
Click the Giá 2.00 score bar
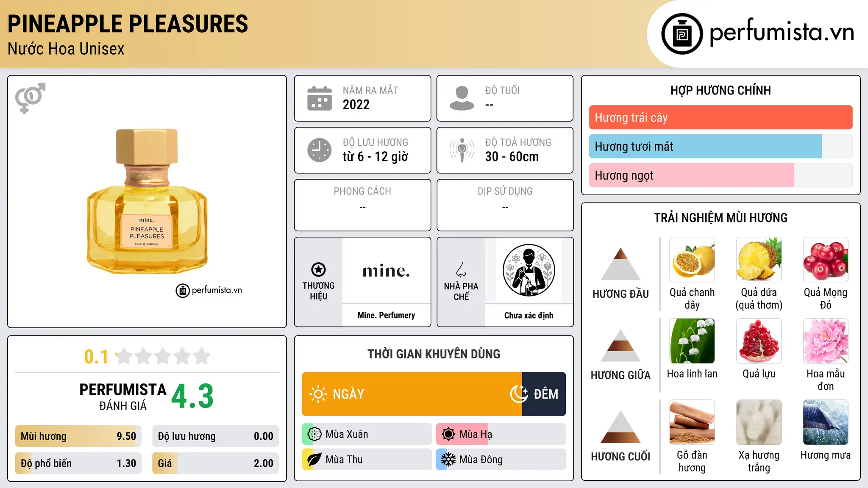215,463
